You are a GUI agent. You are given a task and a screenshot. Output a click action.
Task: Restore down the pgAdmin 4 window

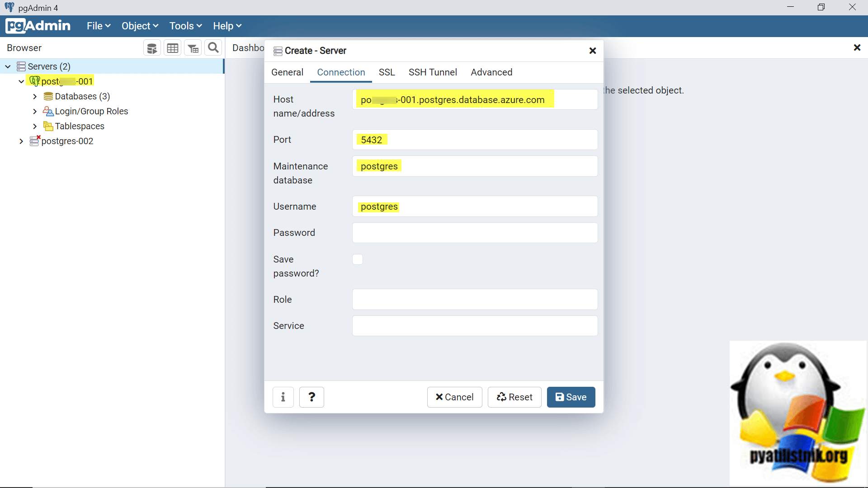click(821, 7)
